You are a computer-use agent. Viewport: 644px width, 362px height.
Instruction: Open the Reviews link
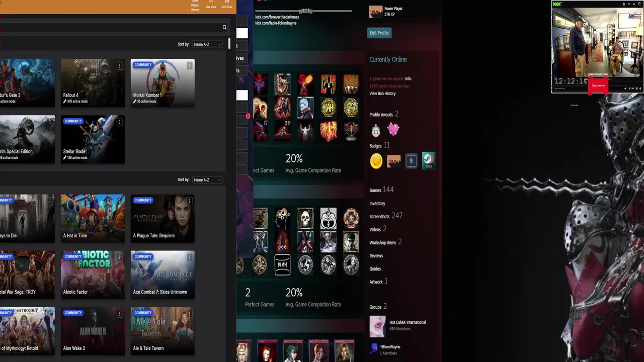click(x=376, y=256)
